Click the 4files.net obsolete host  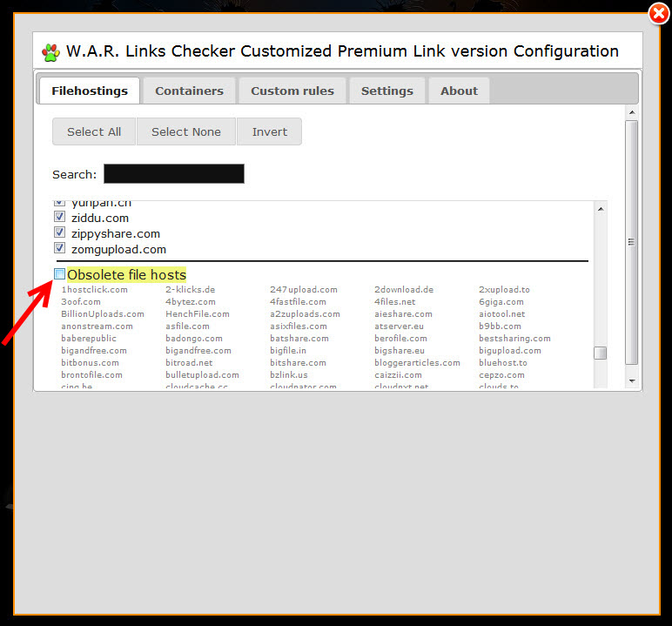click(x=394, y=302)
